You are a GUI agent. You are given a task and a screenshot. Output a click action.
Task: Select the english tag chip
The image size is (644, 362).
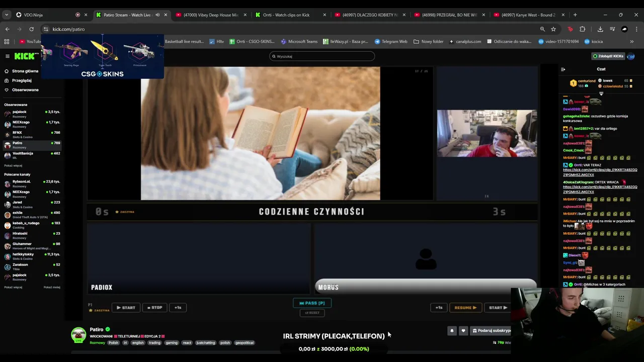[x=138, y=343]
